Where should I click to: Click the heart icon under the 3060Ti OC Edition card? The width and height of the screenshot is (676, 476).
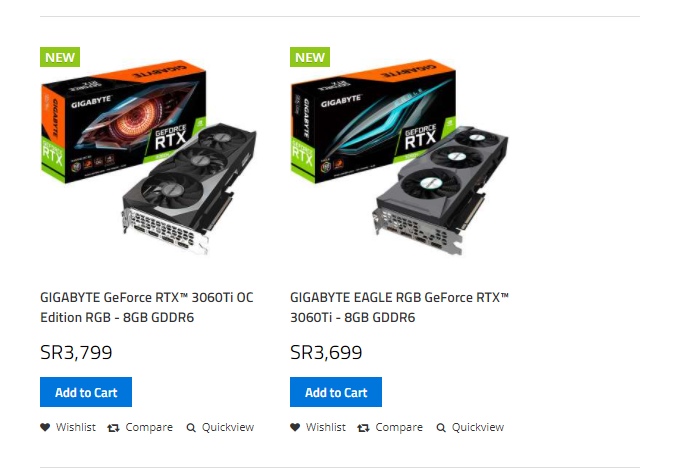click(45, 427)
